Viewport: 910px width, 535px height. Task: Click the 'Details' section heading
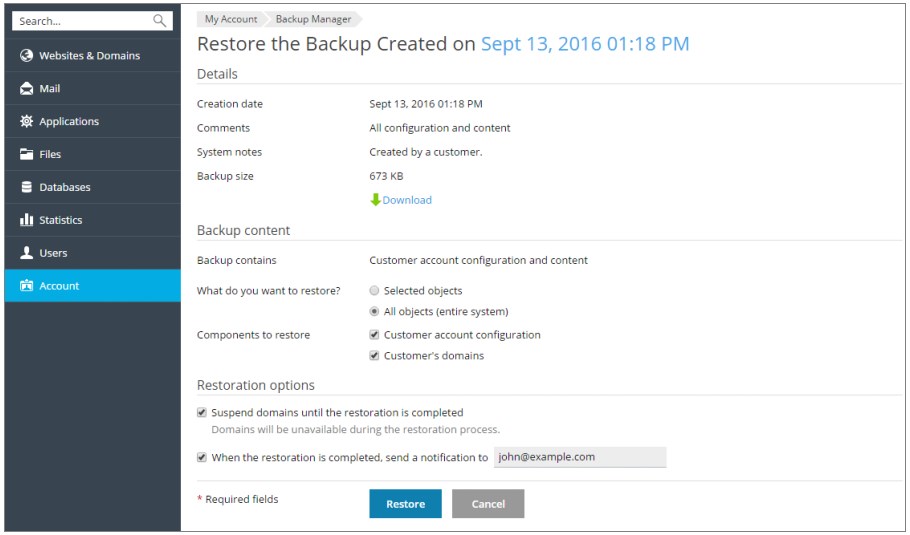click(217, 74)
